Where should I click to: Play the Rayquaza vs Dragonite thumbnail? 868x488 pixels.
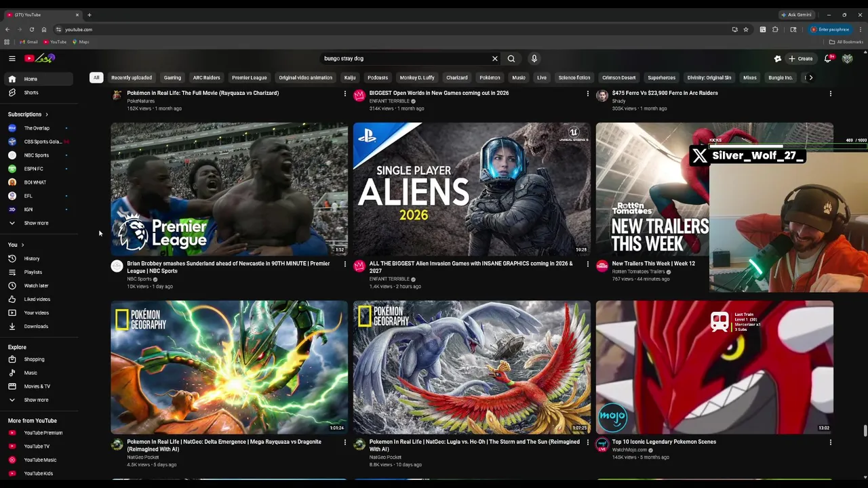(x=229, y=367)
